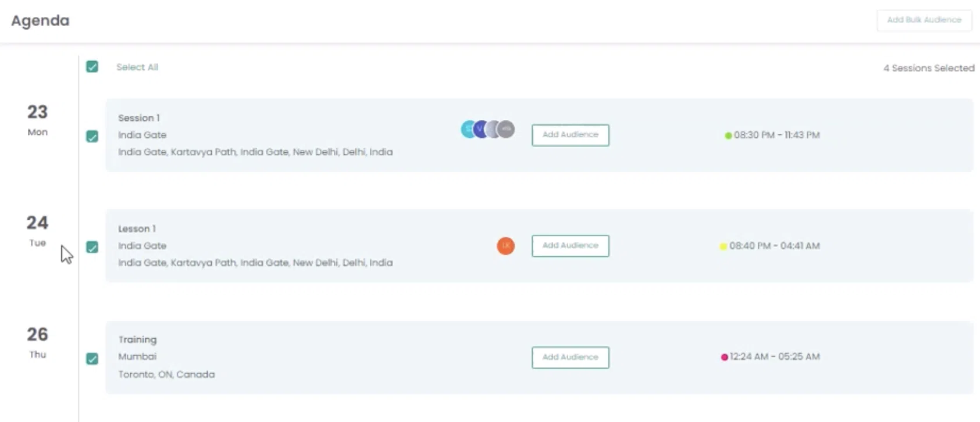Open the Training session title

pos(137,339)
